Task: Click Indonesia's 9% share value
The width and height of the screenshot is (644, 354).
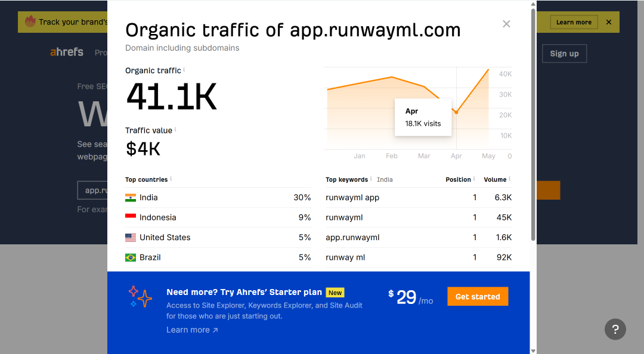Action: point(304,218)
